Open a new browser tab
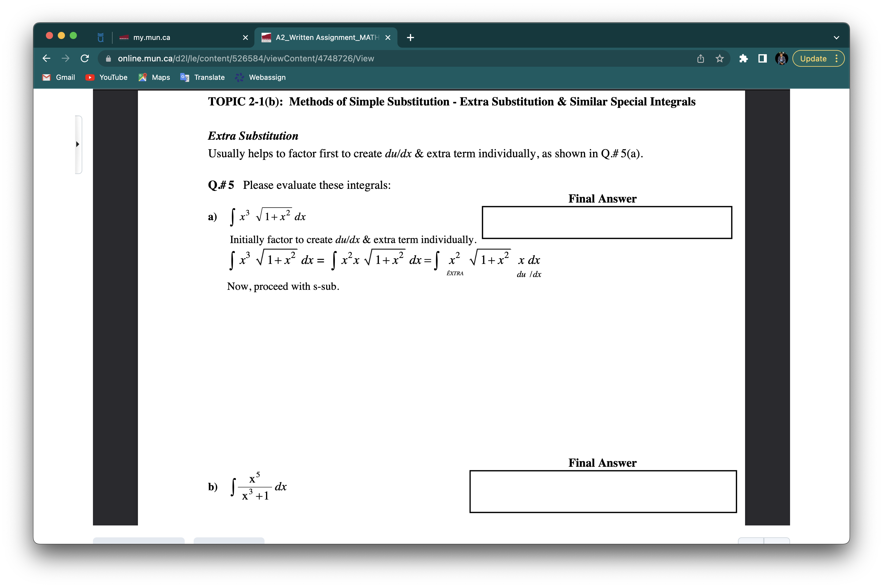The height and width of the screenshot is (588, 883). click(410, 37)
